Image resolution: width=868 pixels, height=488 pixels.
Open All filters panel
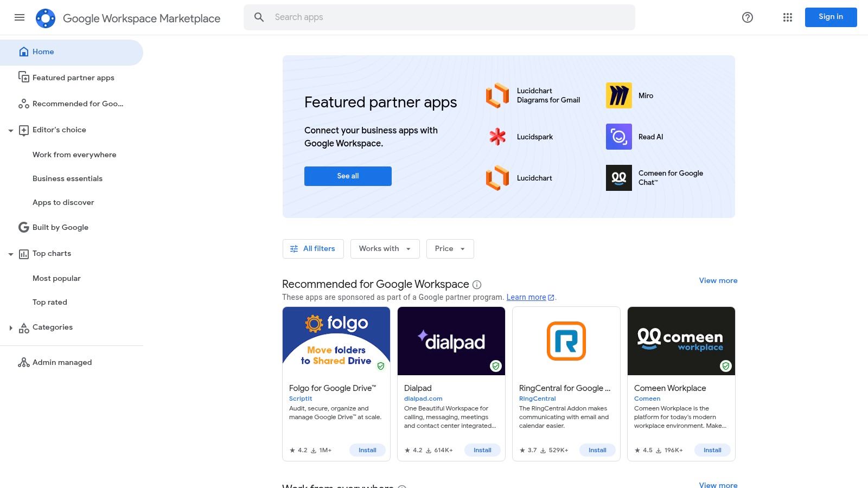(313, 249)
